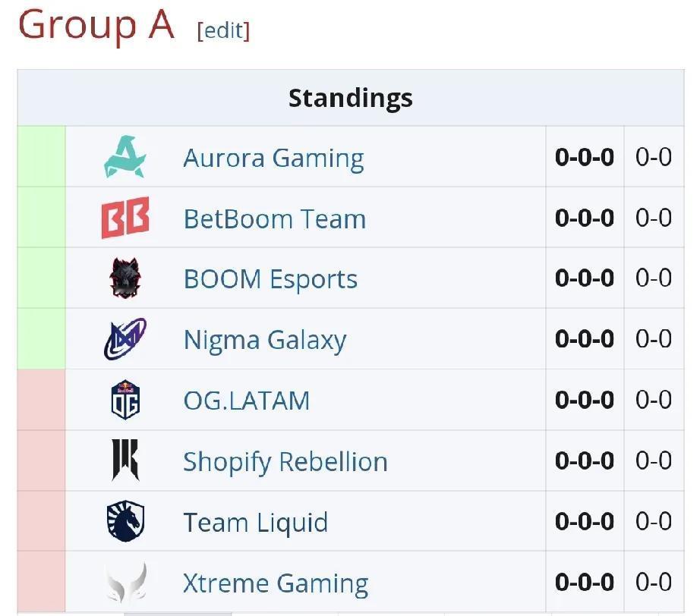Click the Team Liquid horse logo
The image size is (700, 616).
[x=125, y=520]
